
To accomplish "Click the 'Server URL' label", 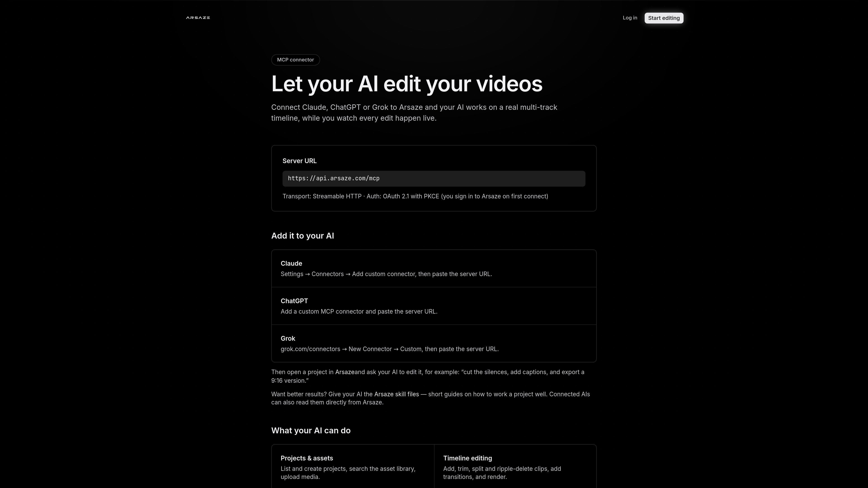I will (300, 161).
